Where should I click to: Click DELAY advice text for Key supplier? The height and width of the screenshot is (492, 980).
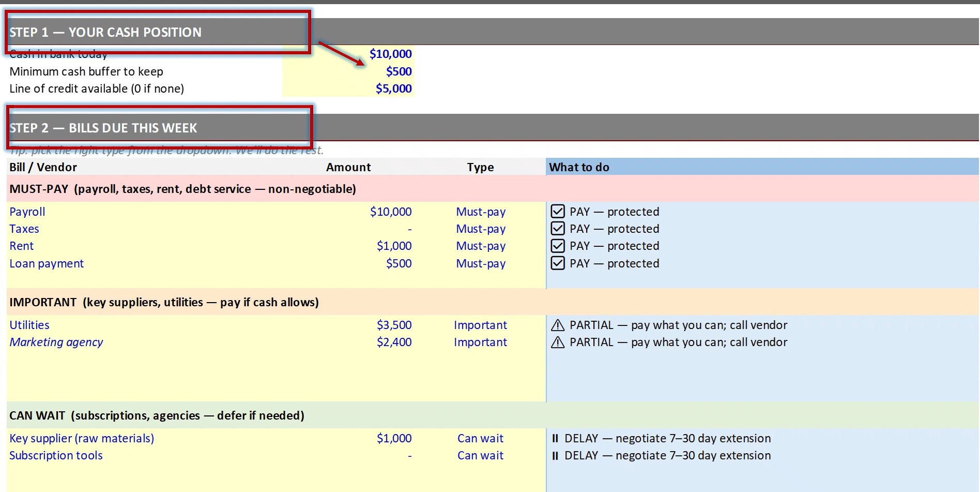[668, 438]
